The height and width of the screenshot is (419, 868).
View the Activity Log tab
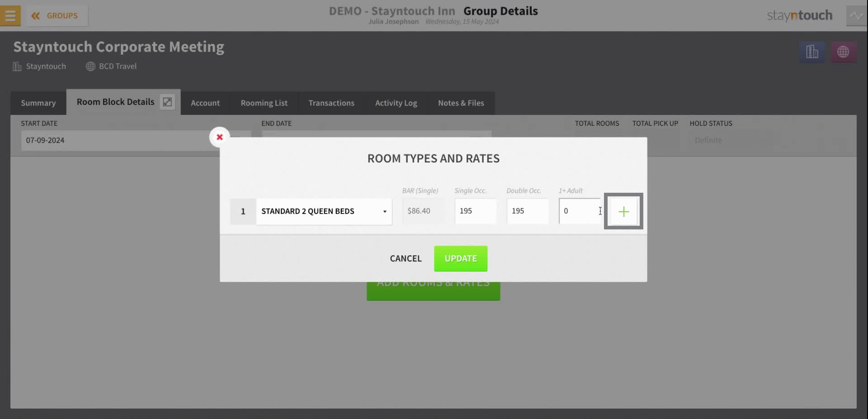396,103
